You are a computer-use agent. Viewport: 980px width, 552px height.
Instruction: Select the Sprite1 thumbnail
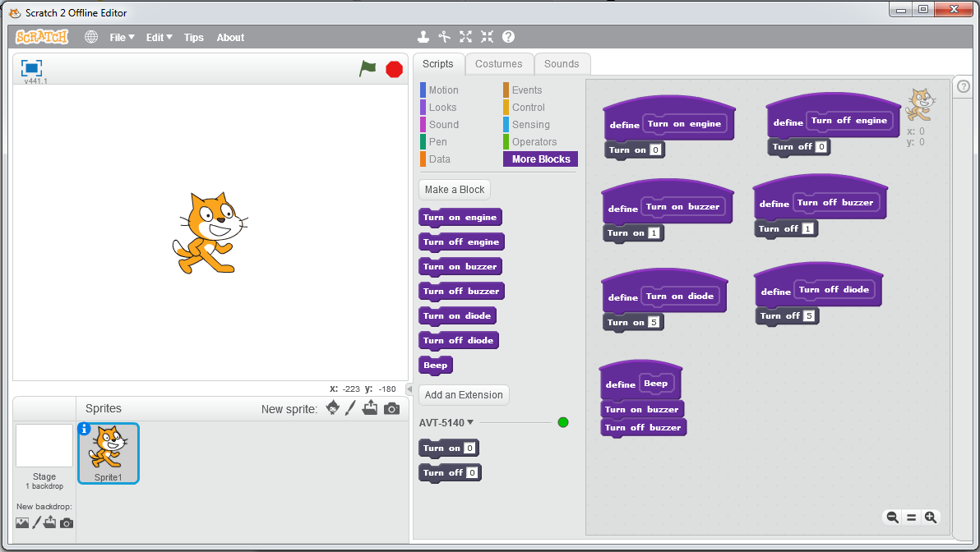tap(109, 453)
